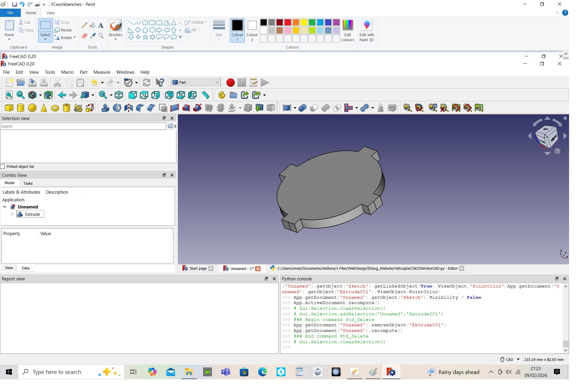
Task: Click inside the Selection view search field
Action: click(x=83, y=126)
